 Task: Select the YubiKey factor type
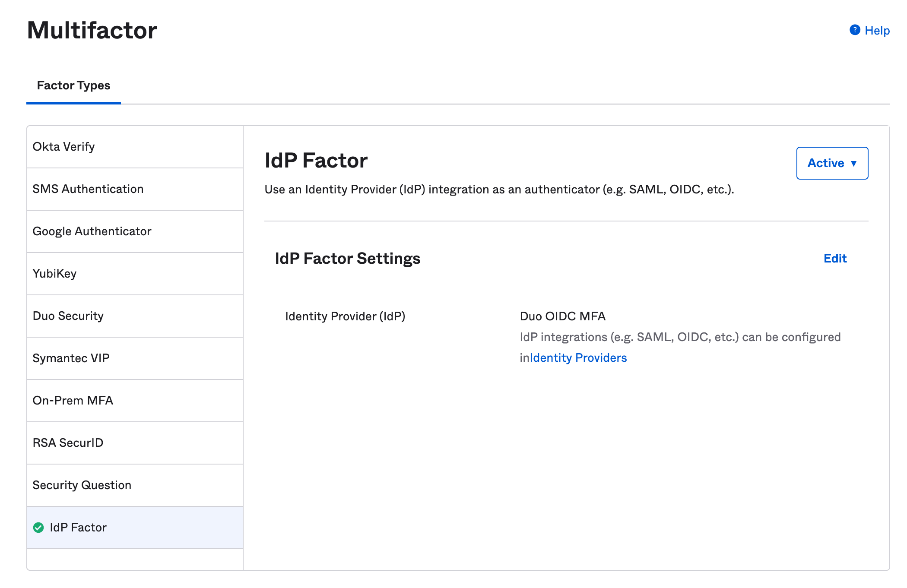(x=54, y=273)
